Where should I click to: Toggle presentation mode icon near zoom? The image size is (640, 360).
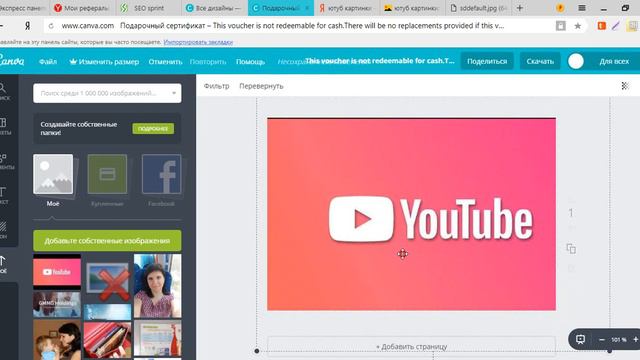pyautogui.click(x=580, y=339)
